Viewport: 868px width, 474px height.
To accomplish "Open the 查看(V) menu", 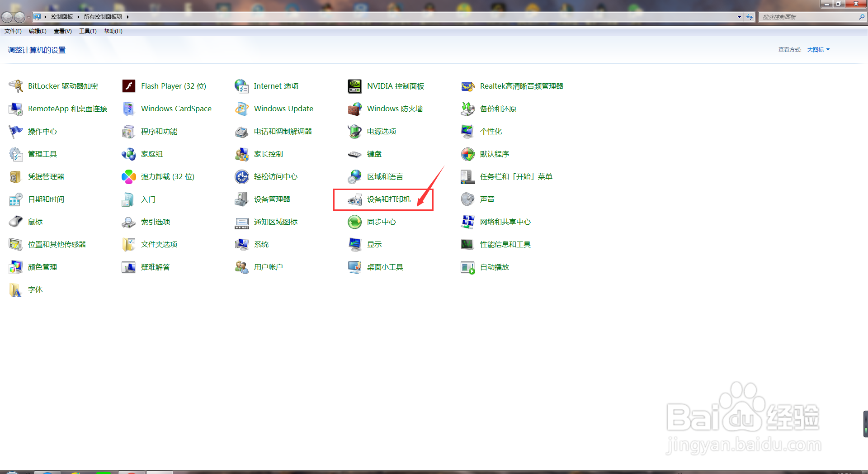I will click(63, 31).
